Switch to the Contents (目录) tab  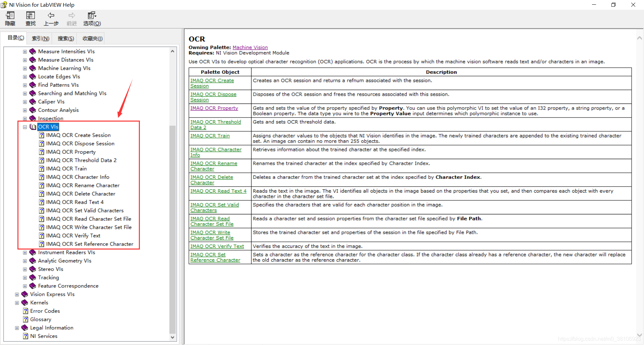tap(16, 38)
